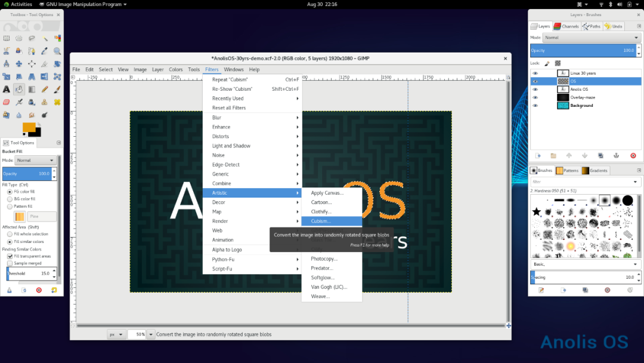Select the Cage Transform tool
The width and height of the screenshot is (644, 363).
57,76
